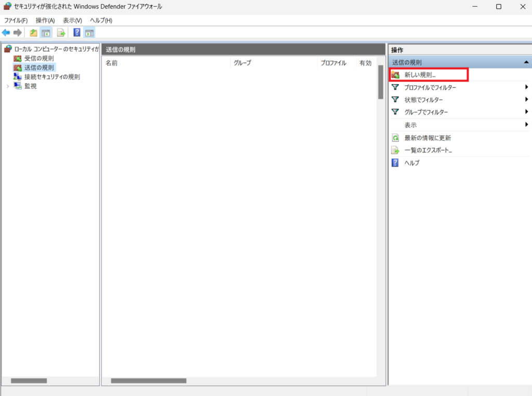Open the 表示 submenu in the actions pane
Screen dimensions: 532x396
[x=460, y=125]
